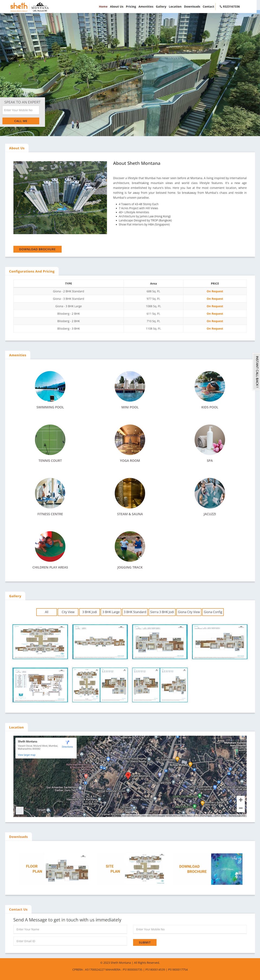Submit the contact form
The image size is (260, 980).
pyautogui.click(x=144, y=942)
